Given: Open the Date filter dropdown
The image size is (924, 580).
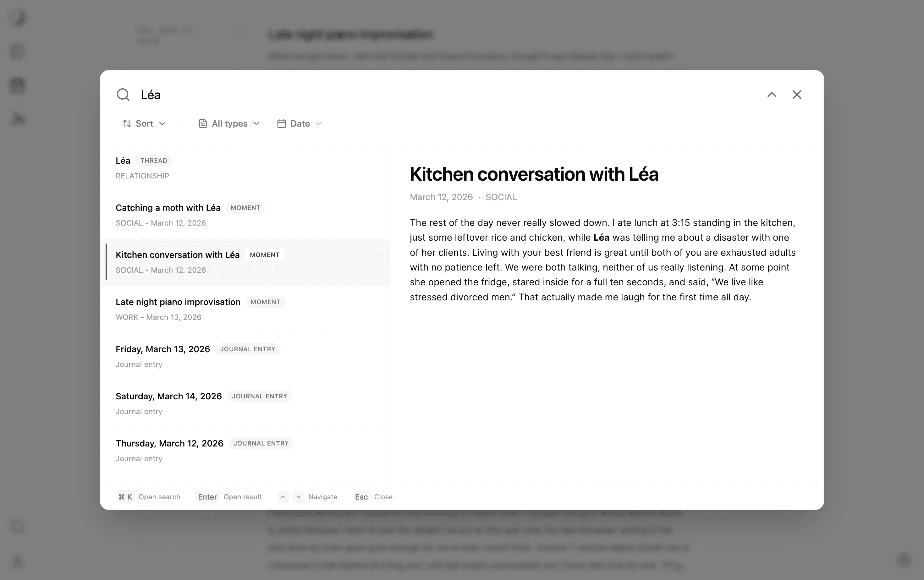Looking at the screenshot, I should point(300,123).
